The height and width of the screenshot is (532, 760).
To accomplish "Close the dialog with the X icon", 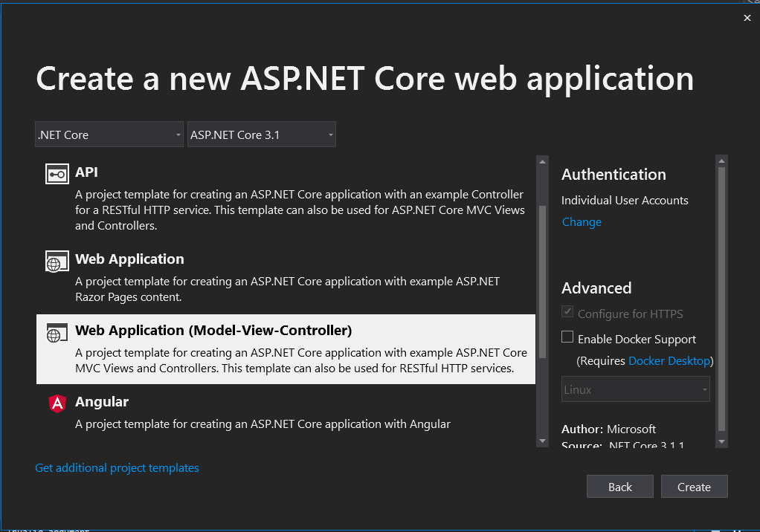I will 747,18.
